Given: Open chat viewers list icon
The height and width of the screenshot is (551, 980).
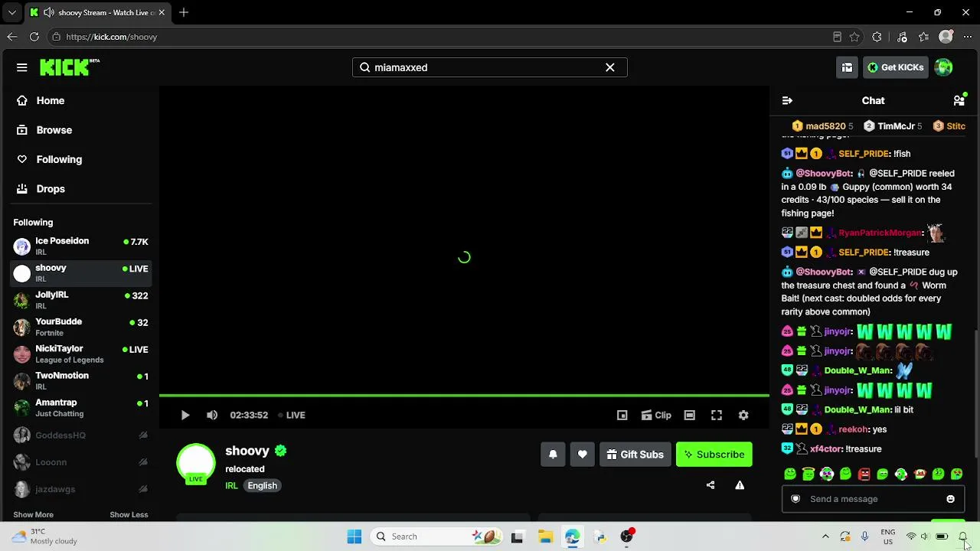Looking at the screenshot, I should (959, 100).
